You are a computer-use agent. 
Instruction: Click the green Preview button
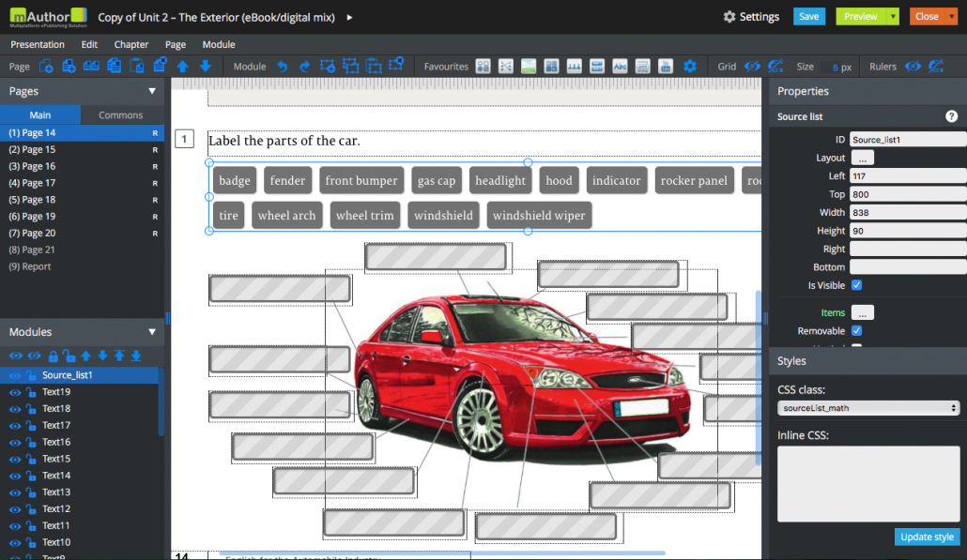coord(861,17)
